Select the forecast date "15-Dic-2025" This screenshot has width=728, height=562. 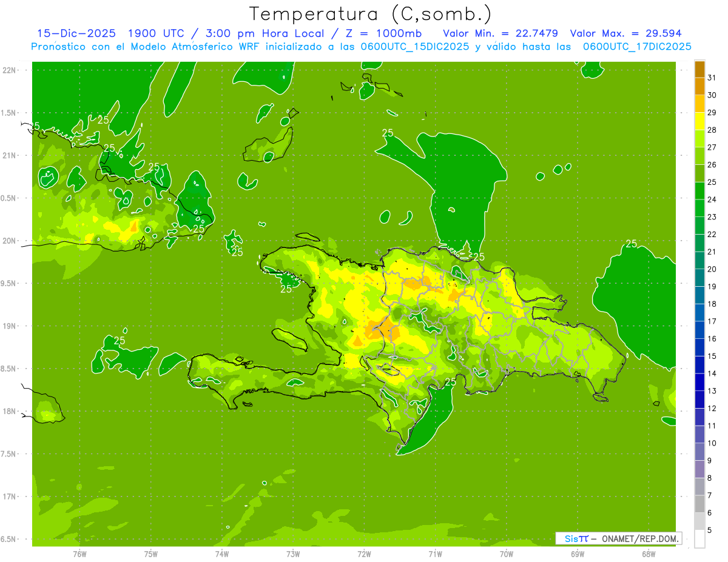click(x=76, y=33)
